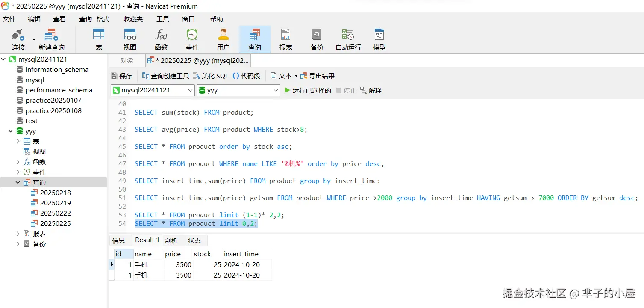Click the 文本 (Text) dropdown button
The height and width of the screenshot is (308, 644).
pyautogui.click(x=284, y=76)
